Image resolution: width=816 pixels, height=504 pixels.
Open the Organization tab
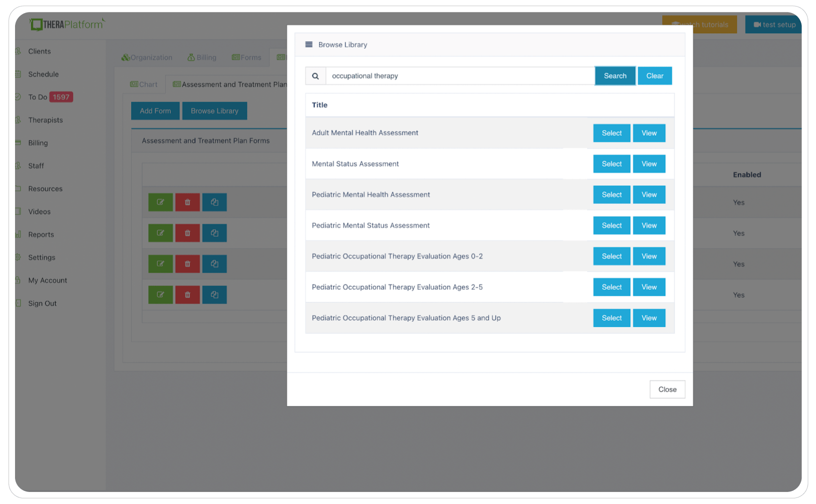[x=147, y=58]
